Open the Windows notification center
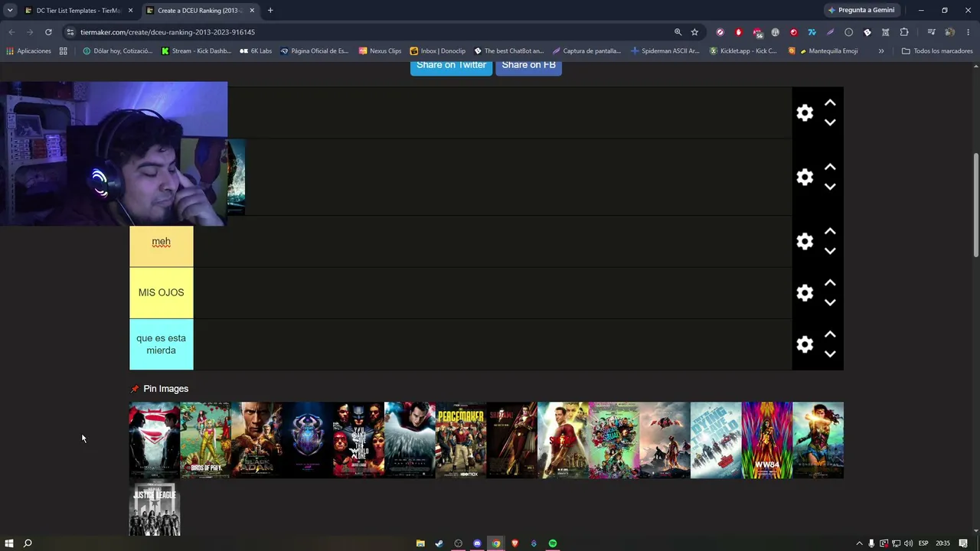This screenshot has height=551, width=980. pos(963,543)
